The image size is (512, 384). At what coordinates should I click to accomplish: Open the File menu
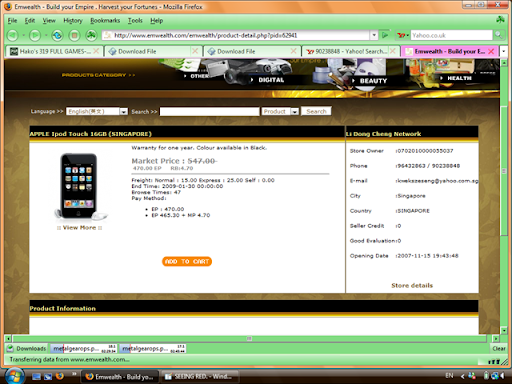click(12, 21)
